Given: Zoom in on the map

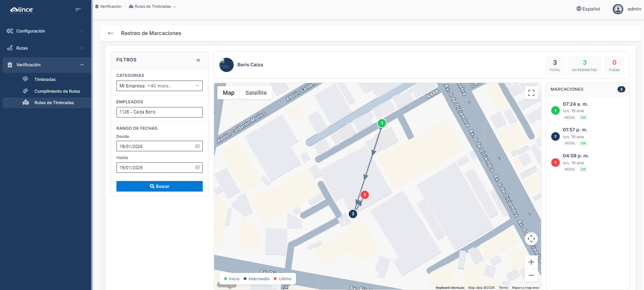Looking at the screenshot, I should click(x=531, y=262).
